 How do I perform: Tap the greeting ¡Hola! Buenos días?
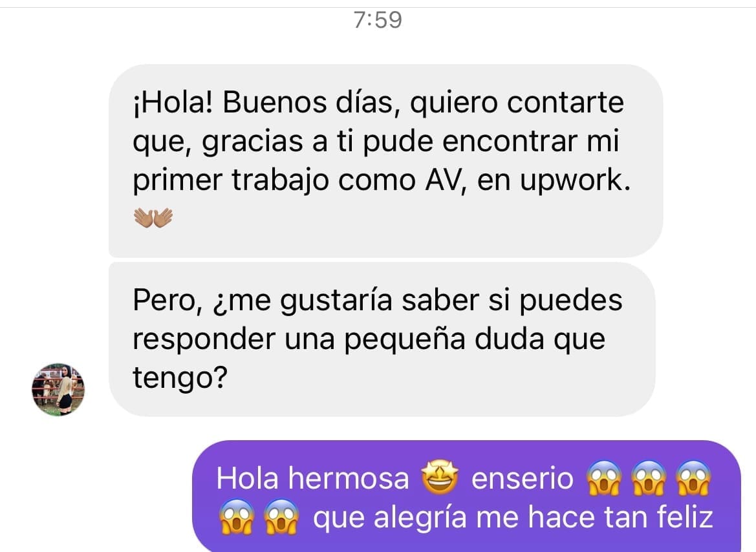[266, 103]
